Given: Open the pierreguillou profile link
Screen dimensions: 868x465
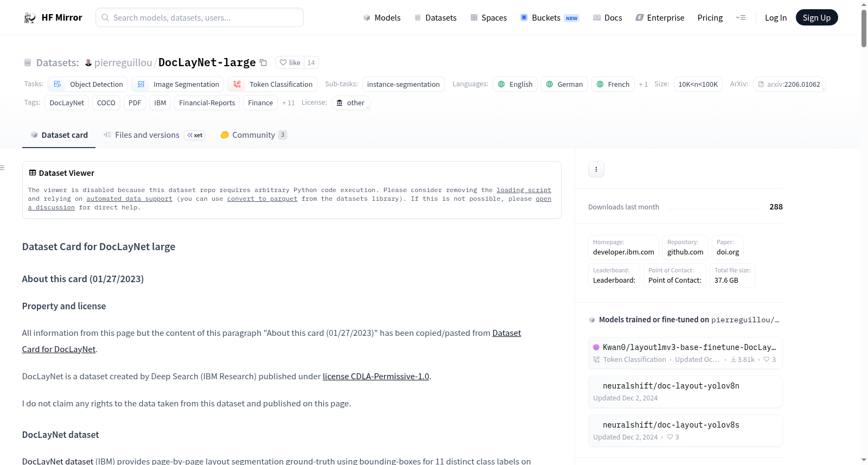Looking at the screenshot, I should [x=123, y=62].
